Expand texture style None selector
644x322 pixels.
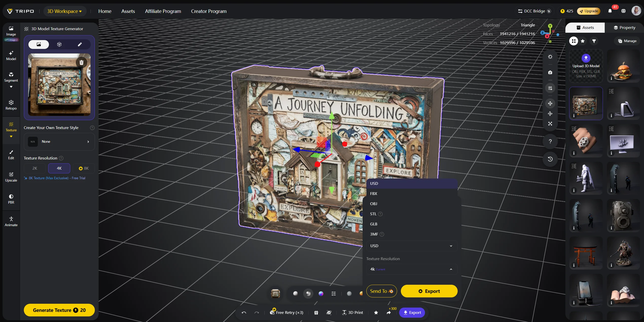tap(59, 141)
